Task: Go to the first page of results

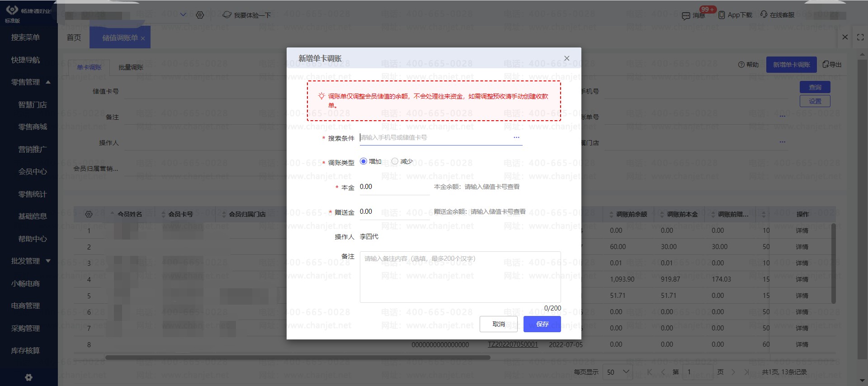Action: [649, 372]
